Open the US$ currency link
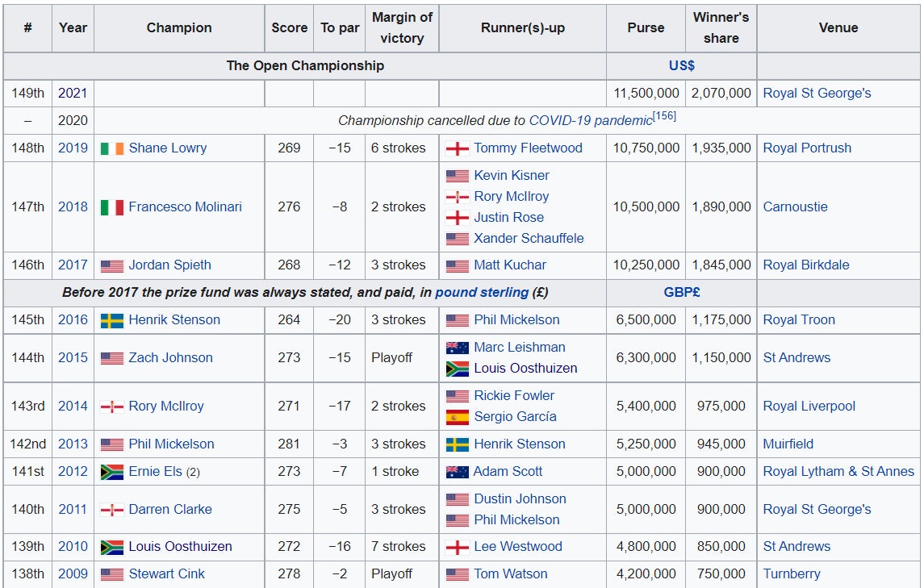The height and width of the screenshot is (588, 924). (682, 65)
